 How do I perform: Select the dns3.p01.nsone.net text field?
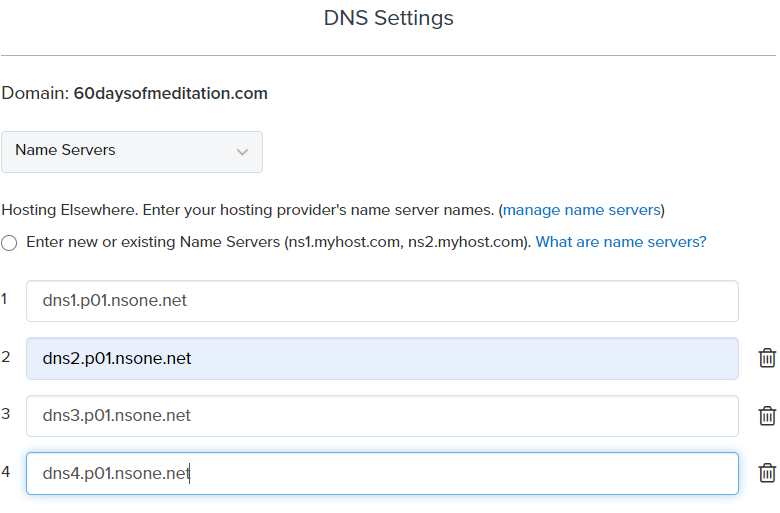click(382, 415)
